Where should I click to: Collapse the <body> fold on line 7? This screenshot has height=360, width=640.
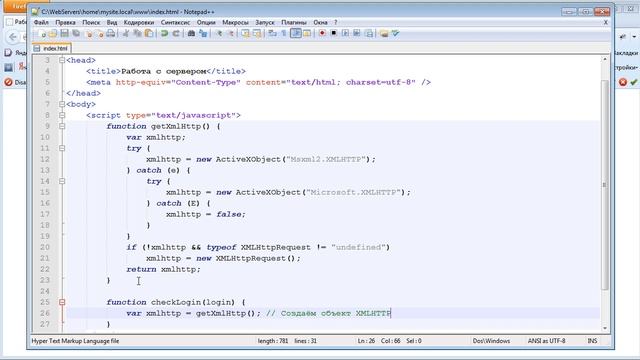coord(62,104)
